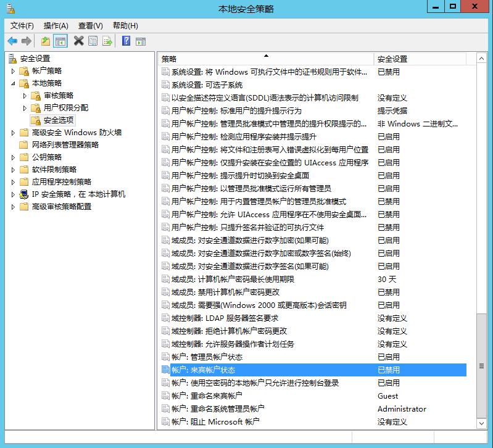Select policy 用户帐户控制: 检测应用程序安装并提示提升

tap(244, 136)
